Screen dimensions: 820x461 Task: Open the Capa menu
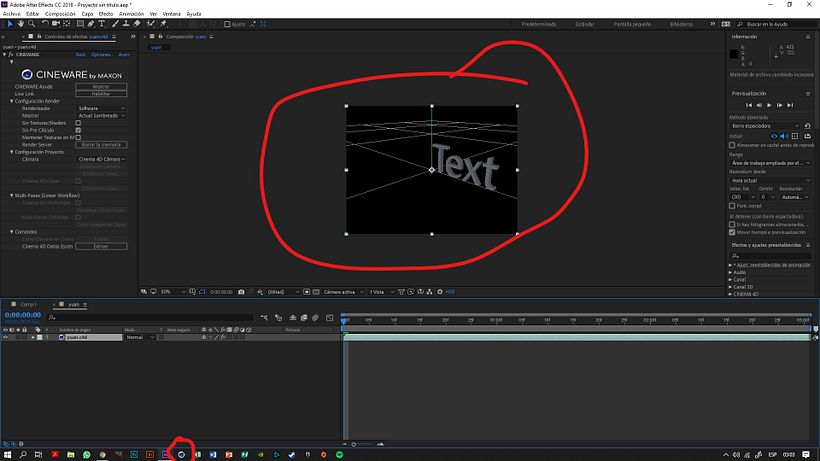(x=87, y=14)
